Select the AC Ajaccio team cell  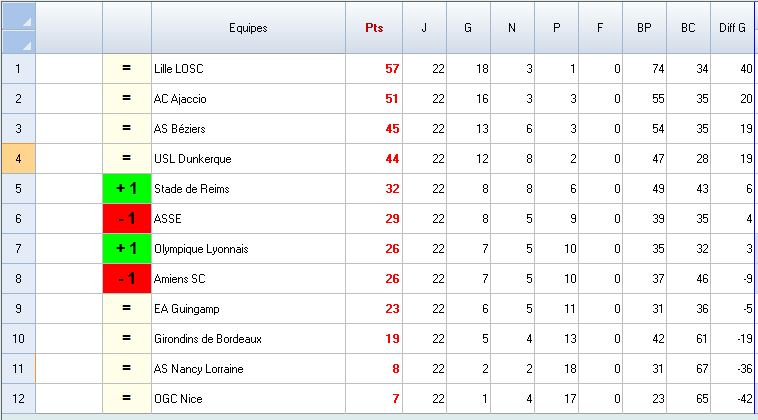(x=248, y=99)
